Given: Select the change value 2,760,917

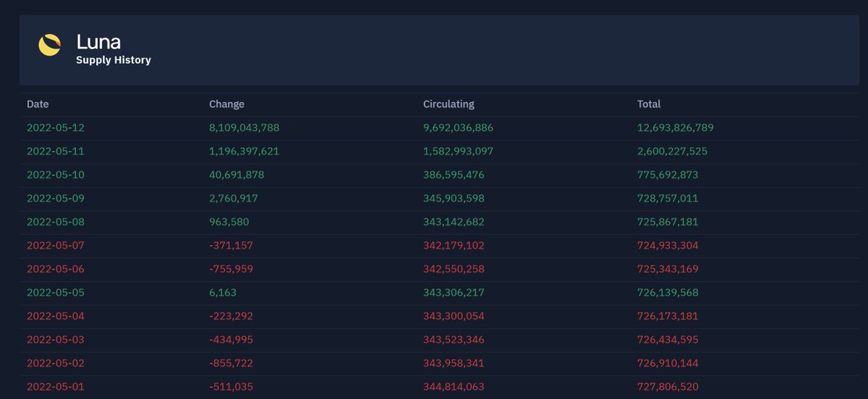Looking at the screenshot, I should tap(234, 198).
